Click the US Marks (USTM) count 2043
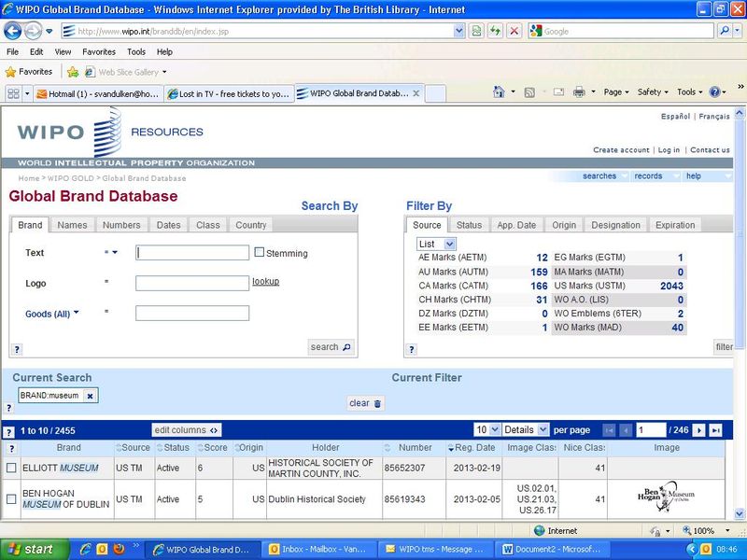Viewport: 747px width, 560px height. click(x=671, y=286)
